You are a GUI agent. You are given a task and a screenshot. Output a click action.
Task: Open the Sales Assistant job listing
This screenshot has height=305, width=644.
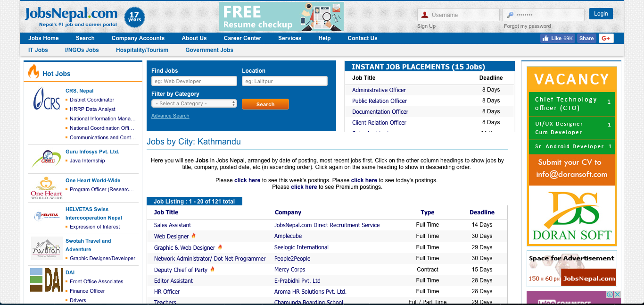click(x=173, y=225)
